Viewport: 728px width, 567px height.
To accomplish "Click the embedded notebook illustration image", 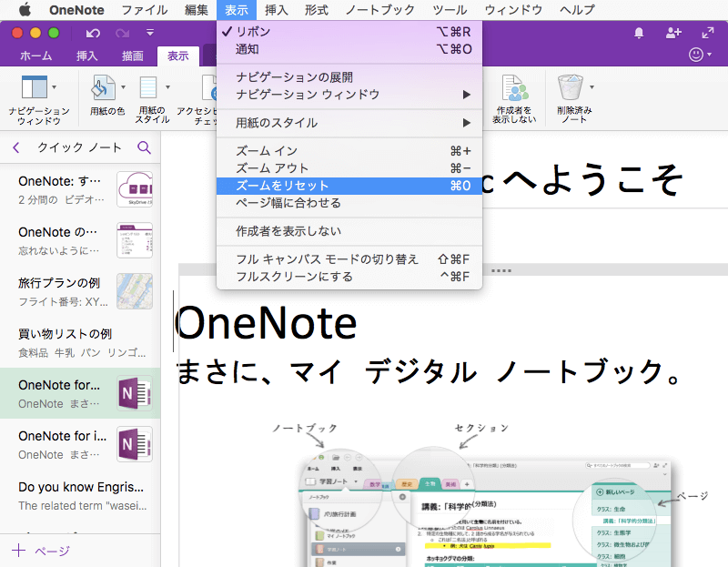I will (490, 494).
